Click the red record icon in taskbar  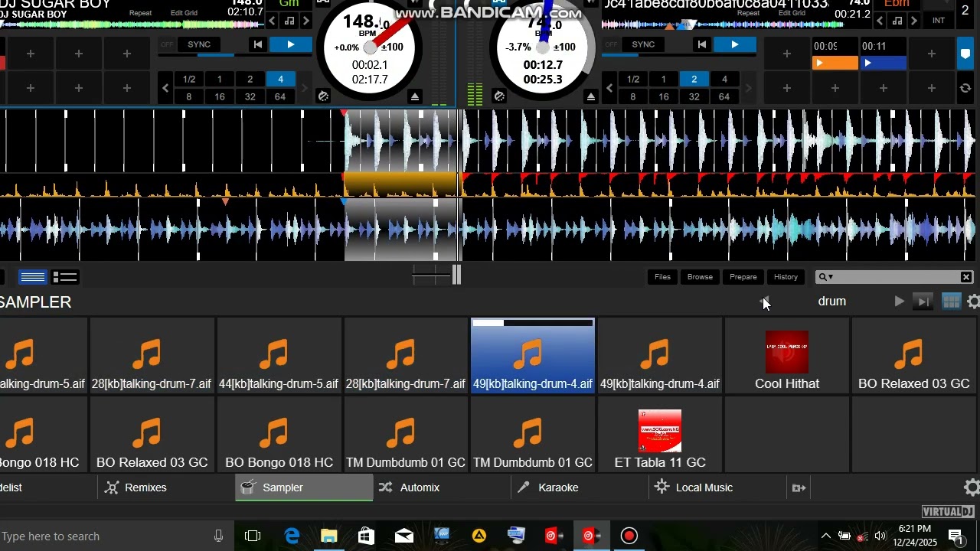629,536
